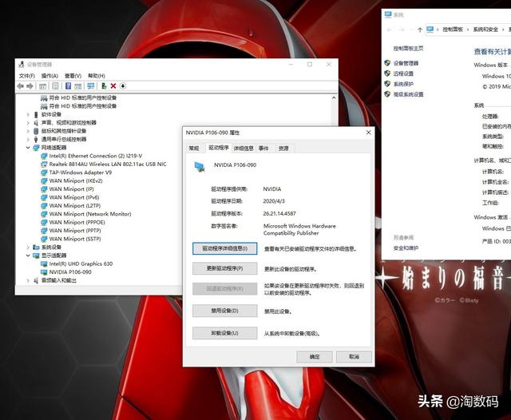Viewport: 511px width, 420px height.
Task: Select Intel(R) Ethernet Connection (2) I219-V
Action: 96,156
